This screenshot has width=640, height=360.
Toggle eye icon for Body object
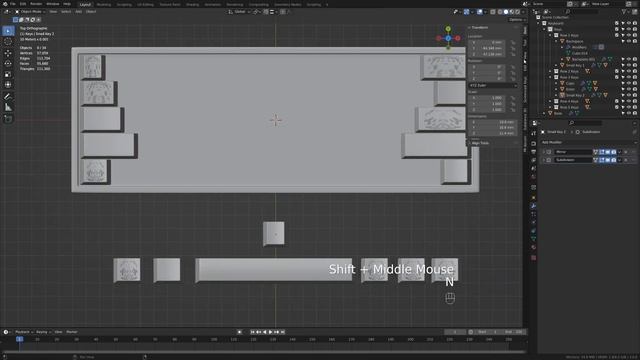pos(629,113)
